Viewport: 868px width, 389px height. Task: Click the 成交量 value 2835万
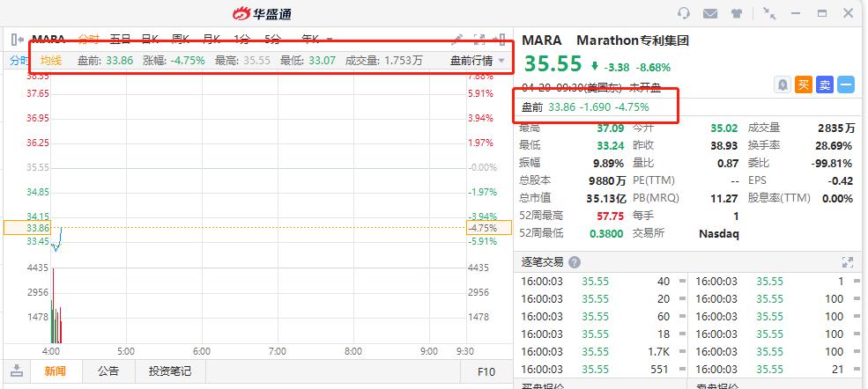(836, 128)
